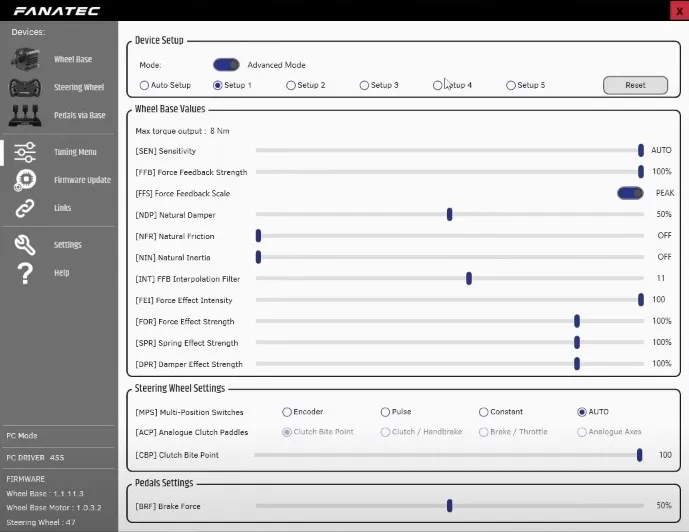Select the Auto Setup radio button
The width and height of the screenshot is (689, 532).
144,85
